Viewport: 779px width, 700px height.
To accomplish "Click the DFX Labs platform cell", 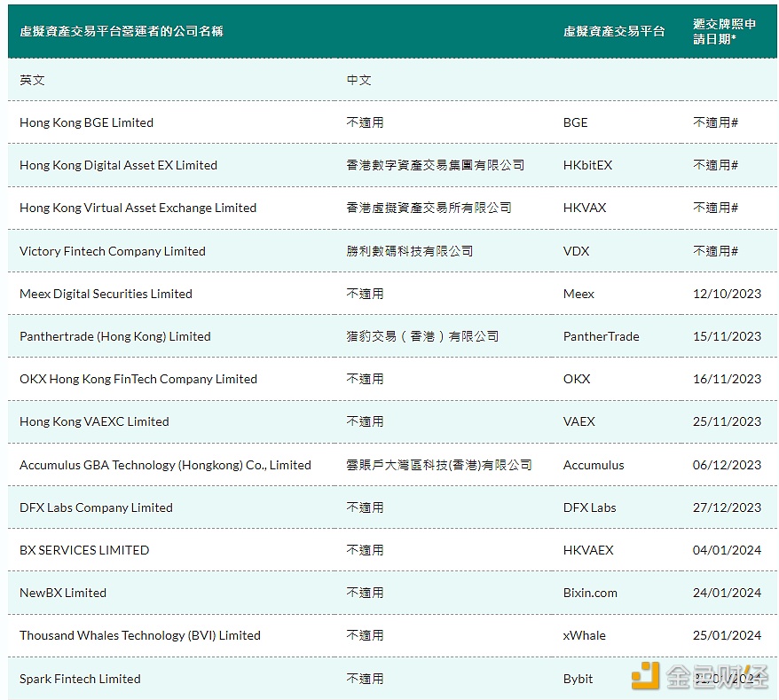I will click(589, 508).
